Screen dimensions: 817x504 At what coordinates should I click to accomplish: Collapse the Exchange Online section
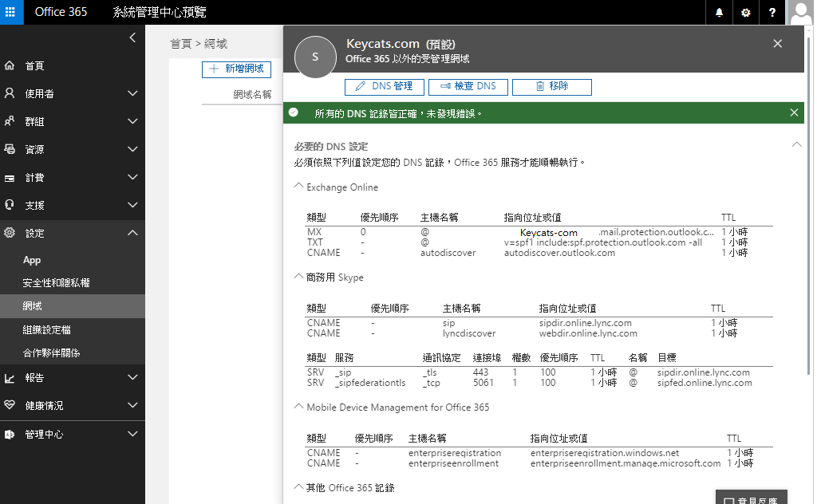click(298, 186)
